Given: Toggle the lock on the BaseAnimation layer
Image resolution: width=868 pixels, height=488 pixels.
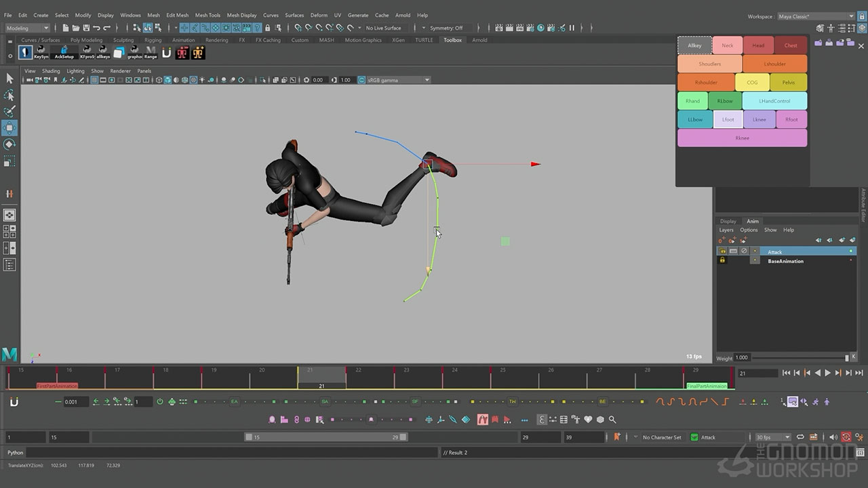Looking at the screenshot, I should click(722, 261).
